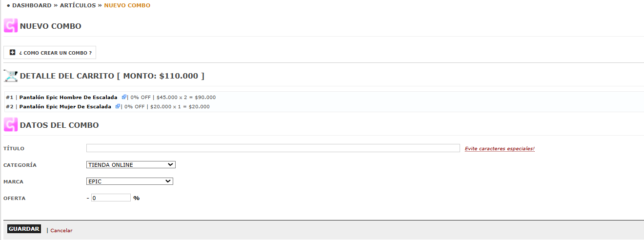Go to Dashboard in the breadcrumb
This screenshot has height=240, width=644.
click(32, 5)
